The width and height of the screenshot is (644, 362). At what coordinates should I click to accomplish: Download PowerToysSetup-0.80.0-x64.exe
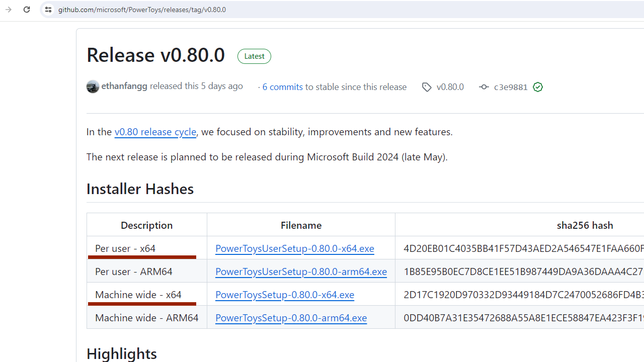285,294
